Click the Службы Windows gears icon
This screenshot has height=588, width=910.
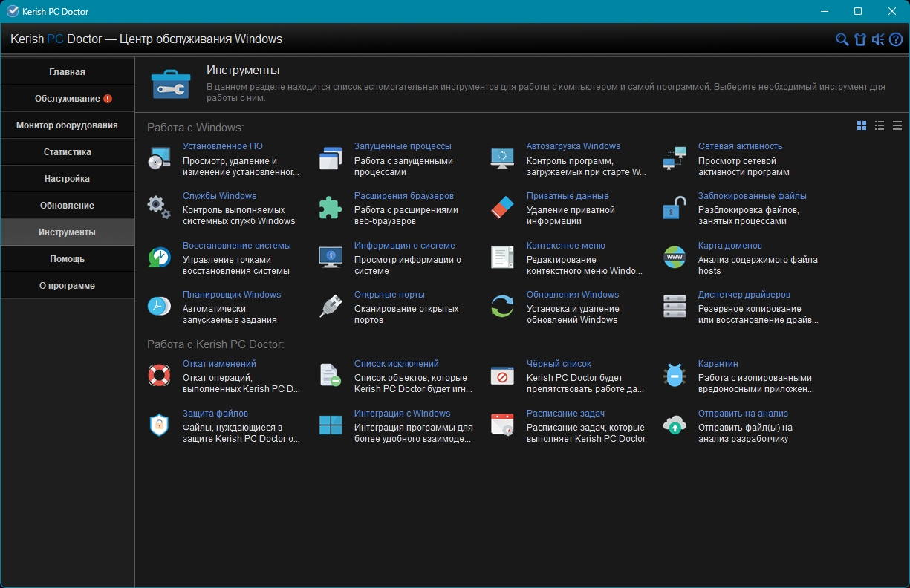coord(160,208)
